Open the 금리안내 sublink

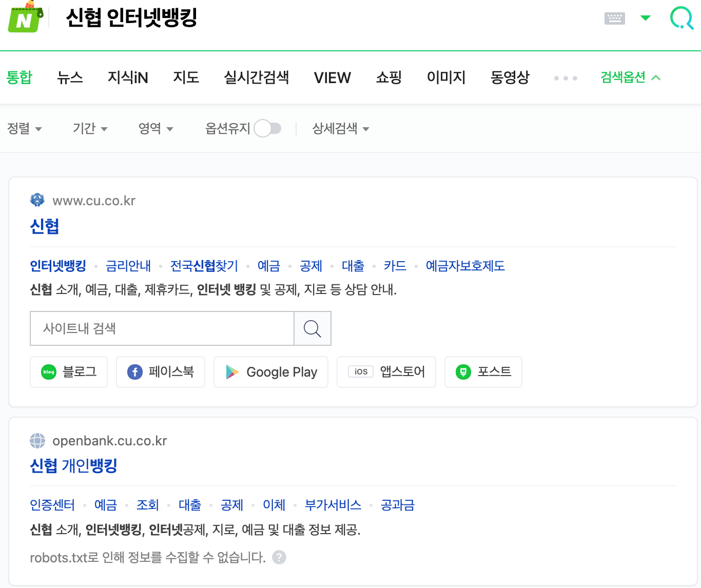[128, 266]
